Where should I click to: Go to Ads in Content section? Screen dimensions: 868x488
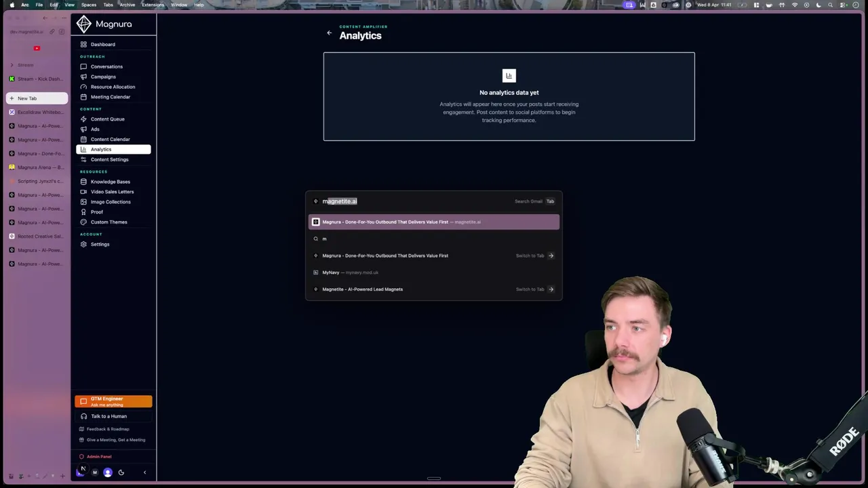pos(113,129)
